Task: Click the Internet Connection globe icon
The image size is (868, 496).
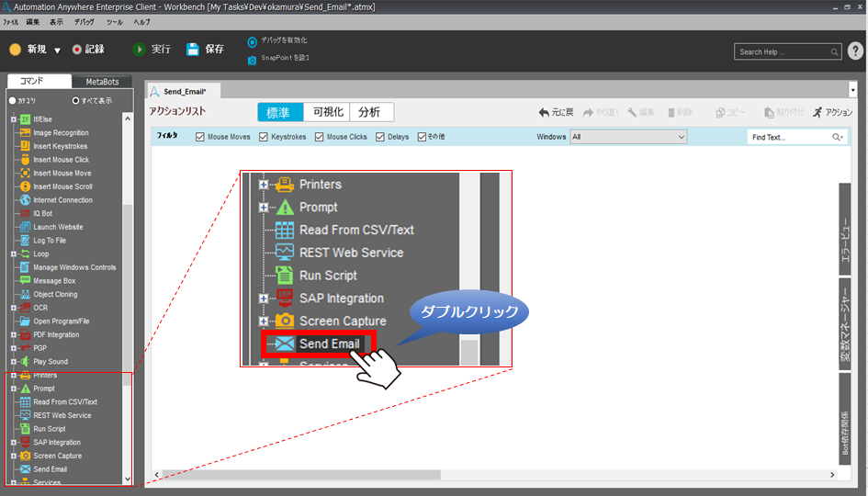Action: coord(25,200)
